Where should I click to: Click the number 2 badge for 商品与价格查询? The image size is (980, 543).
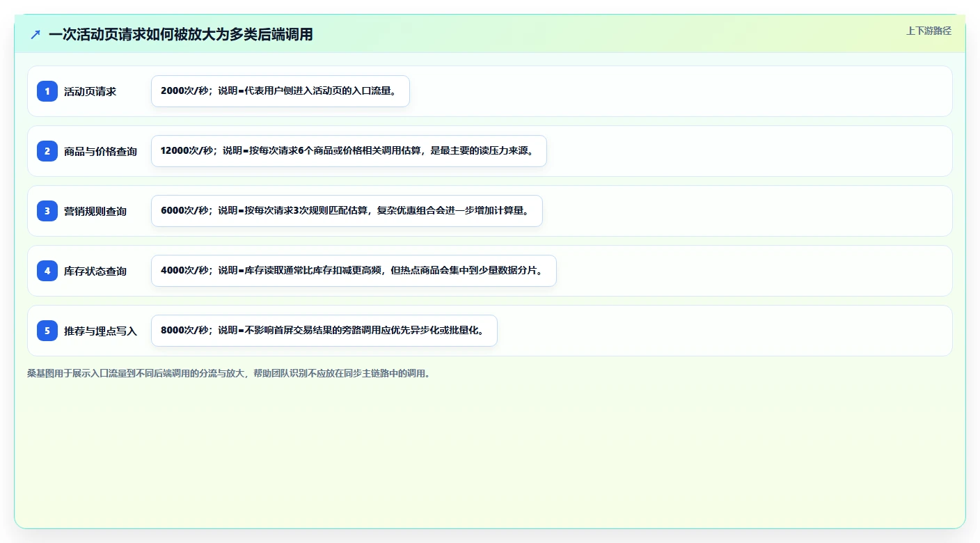pos(47,151)
